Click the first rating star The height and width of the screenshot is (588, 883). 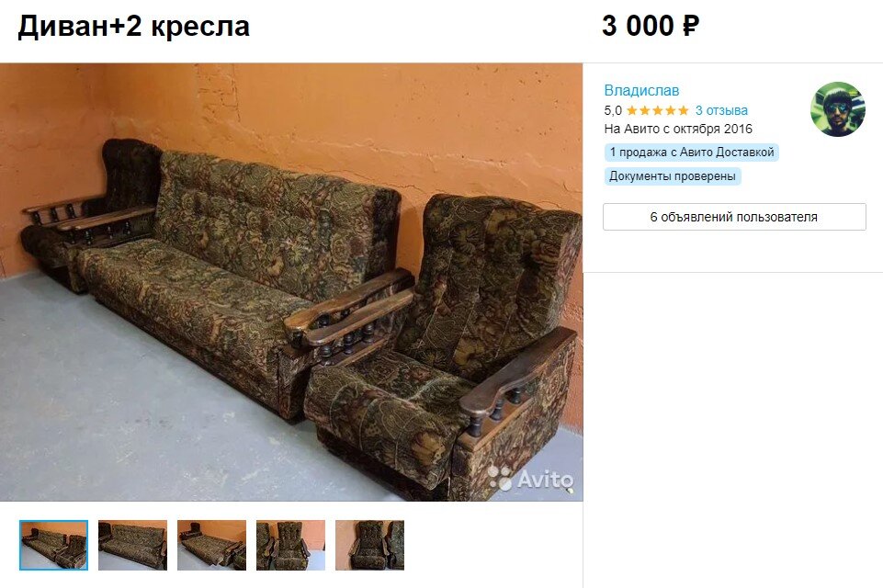pyautogui.click(x=632, y=110)
